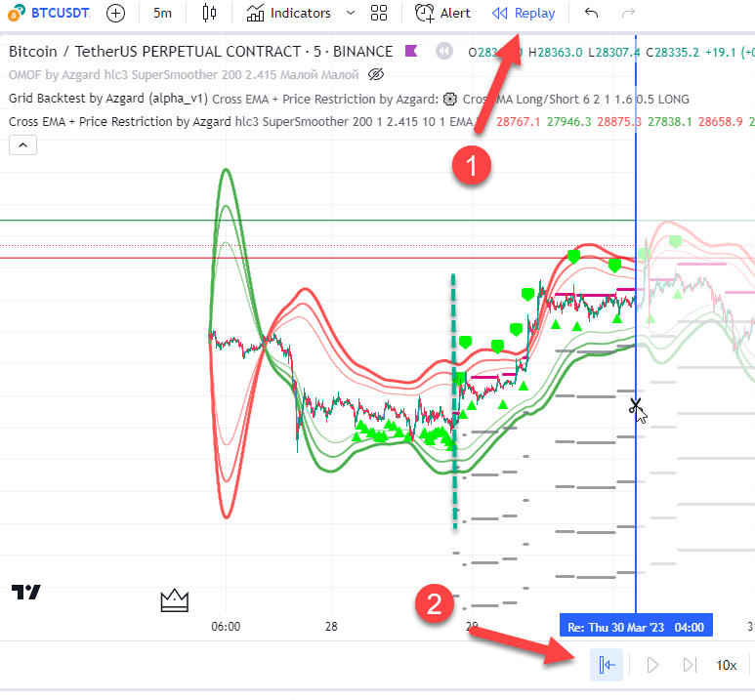This screenshot has height=700, width=755.
Task: Change the 10x replay speed
Action: pyautogui.click(x=726, y=665)
